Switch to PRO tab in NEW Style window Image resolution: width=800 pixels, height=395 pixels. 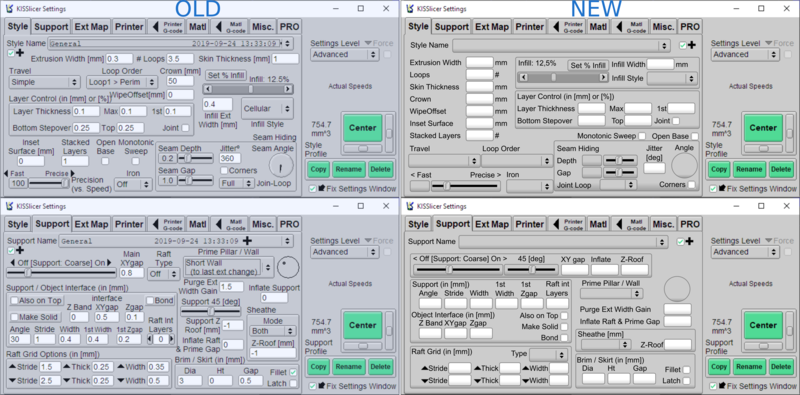point(690,27)
